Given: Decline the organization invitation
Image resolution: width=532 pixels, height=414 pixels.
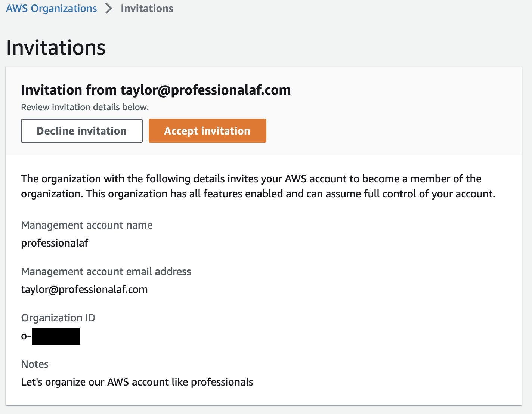Looking at the screenshot, I should coord(82,131).
